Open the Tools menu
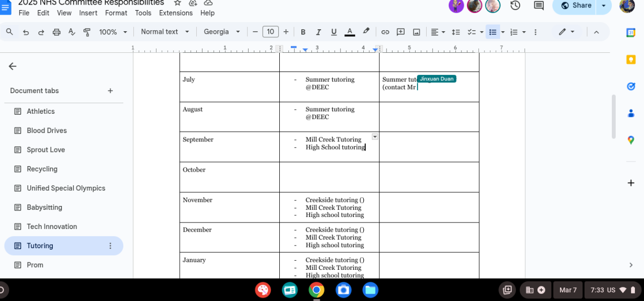Image resolution: width=644 pixels, height=301 pixels. pos(143,13)
